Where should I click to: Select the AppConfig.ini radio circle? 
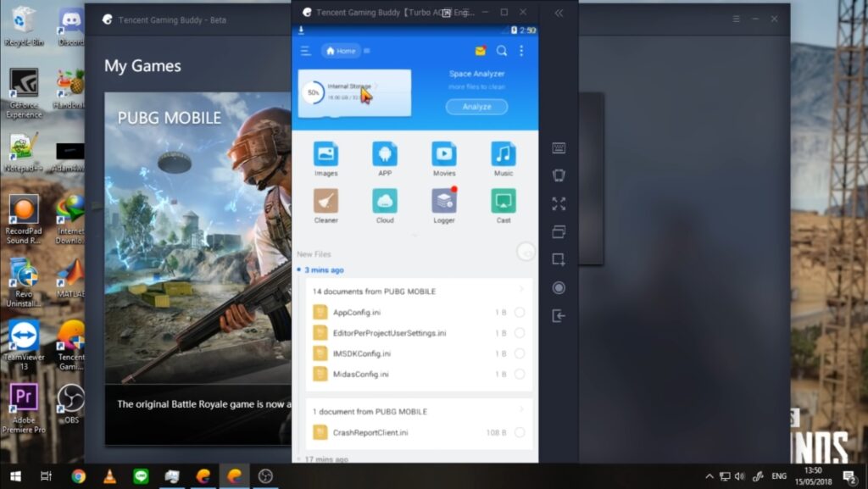[520, 313]
